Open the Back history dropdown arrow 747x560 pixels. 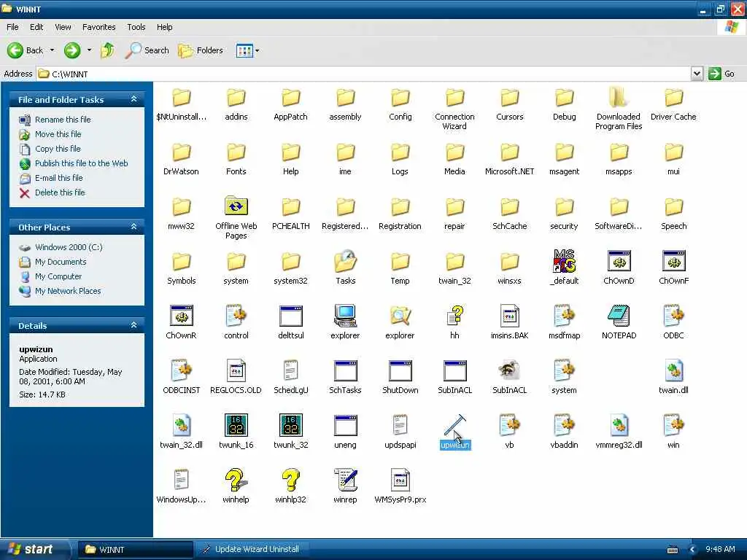pyautogui.click(x=52, y=50)
